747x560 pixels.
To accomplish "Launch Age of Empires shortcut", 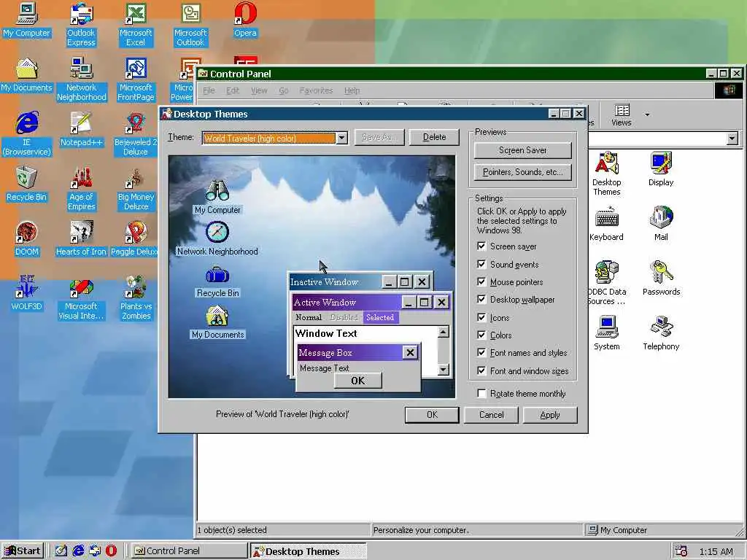I will [82, 189].
